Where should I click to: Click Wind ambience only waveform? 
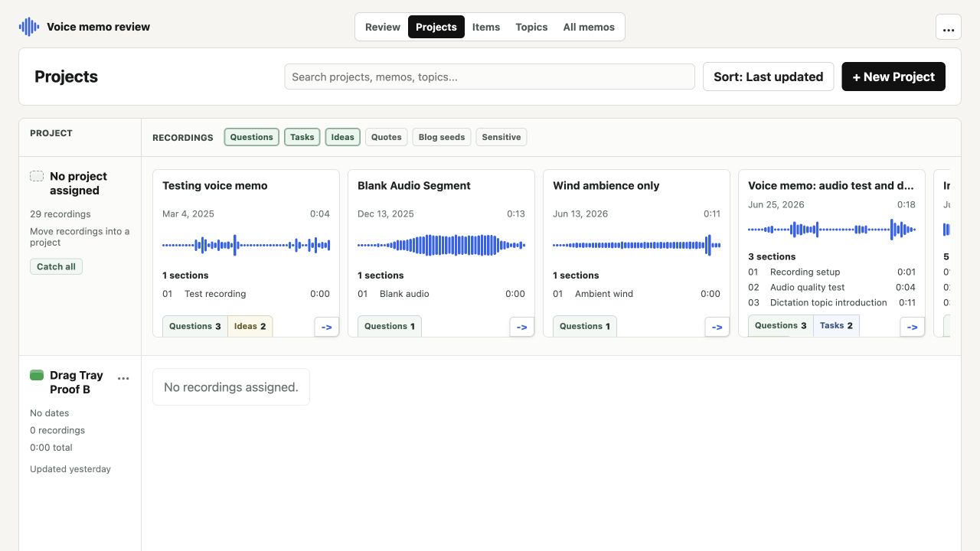point(636,245)
